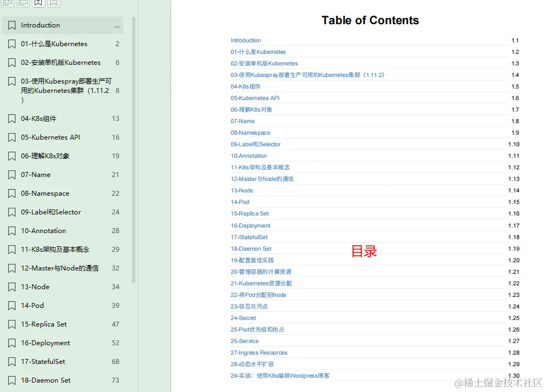The height and width of the screenshot is (392, 546).
Task: Open the 23-容忍与污点 contents link
Action: tap(249, 306)
